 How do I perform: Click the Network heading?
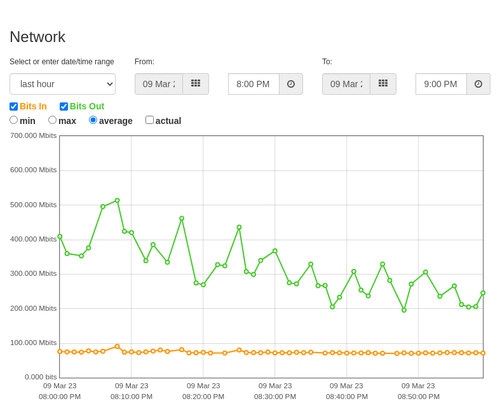coord(37,37)
